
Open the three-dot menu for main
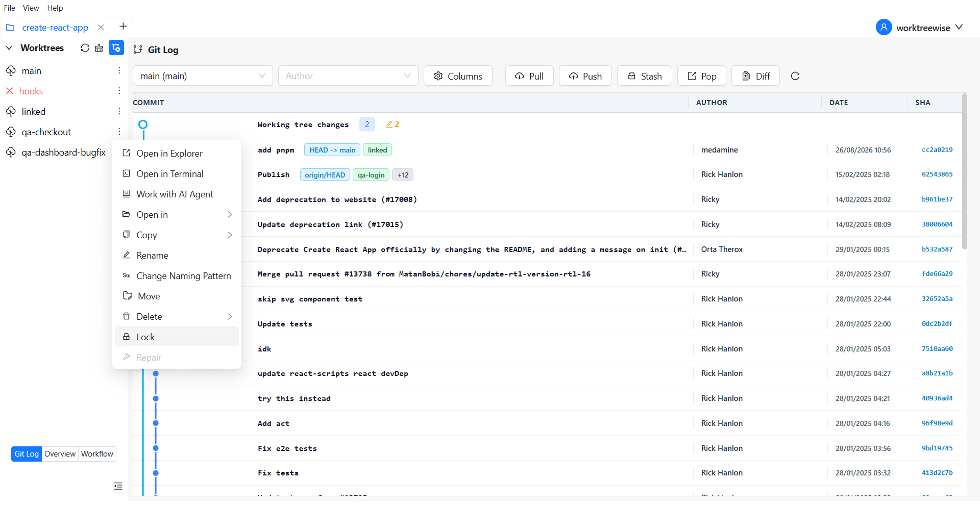click(x=119, y=70)
